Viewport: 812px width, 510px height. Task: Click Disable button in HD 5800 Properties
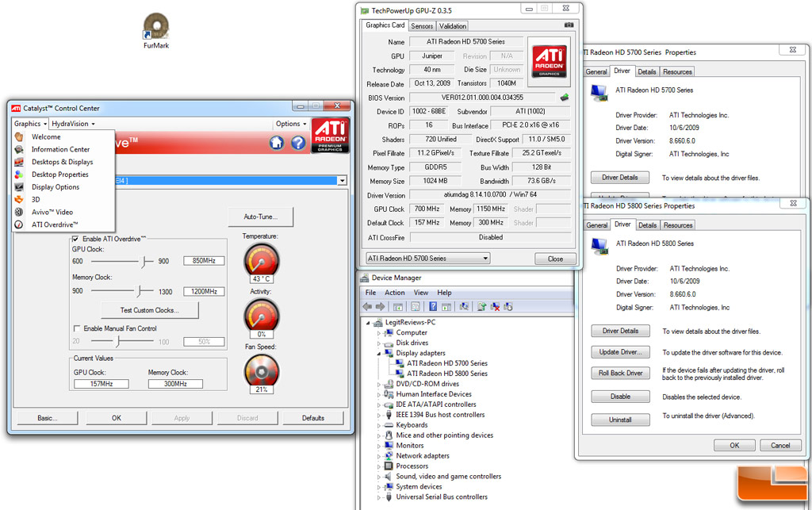620,397
